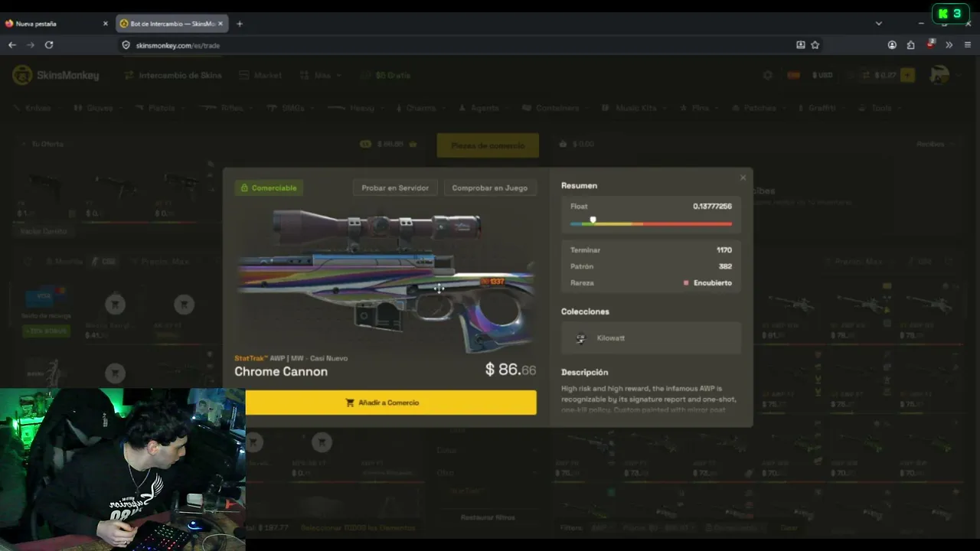Click the float value 0.13777256

[x=712, y=207]
